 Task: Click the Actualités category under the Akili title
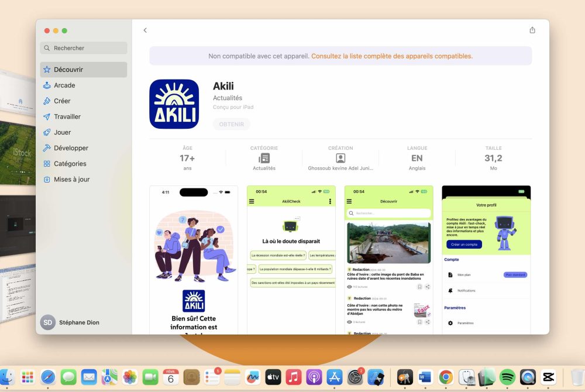pyautogui.click(x=228, y=98)
